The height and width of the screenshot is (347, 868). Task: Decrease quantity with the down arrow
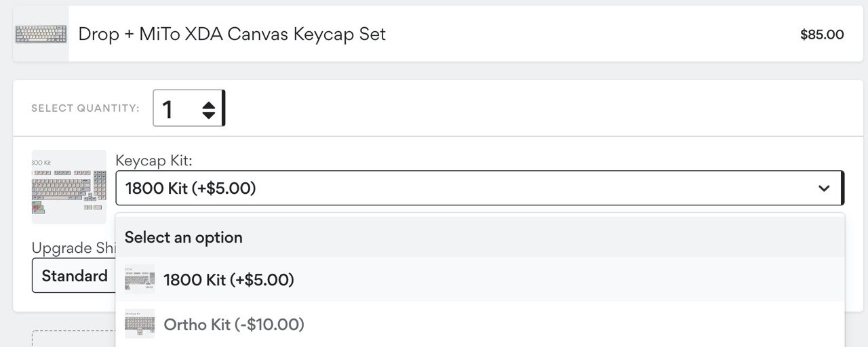(x=209, y=115)
